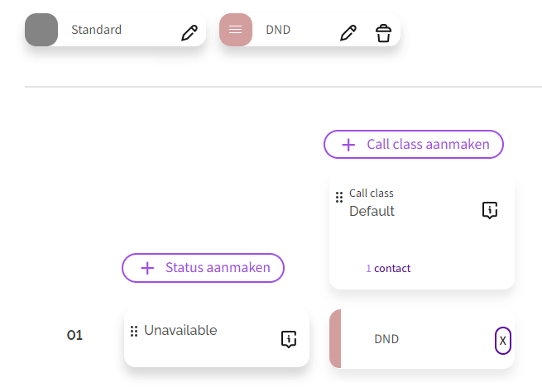
Task: Click 'Call class aanmaken' button
Action: click(413, 144)
